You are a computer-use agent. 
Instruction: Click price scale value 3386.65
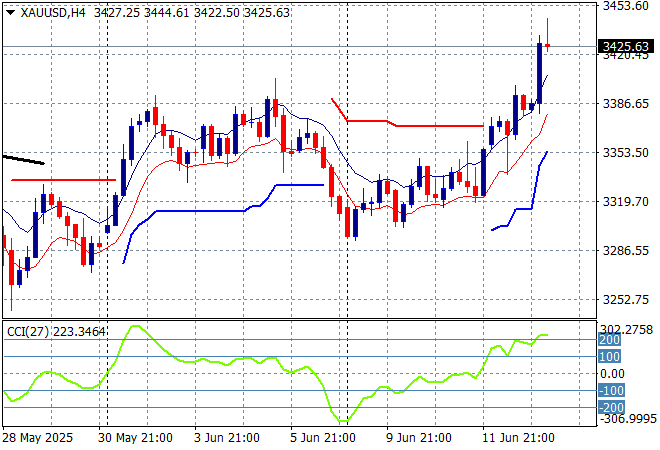pos(625,104)
